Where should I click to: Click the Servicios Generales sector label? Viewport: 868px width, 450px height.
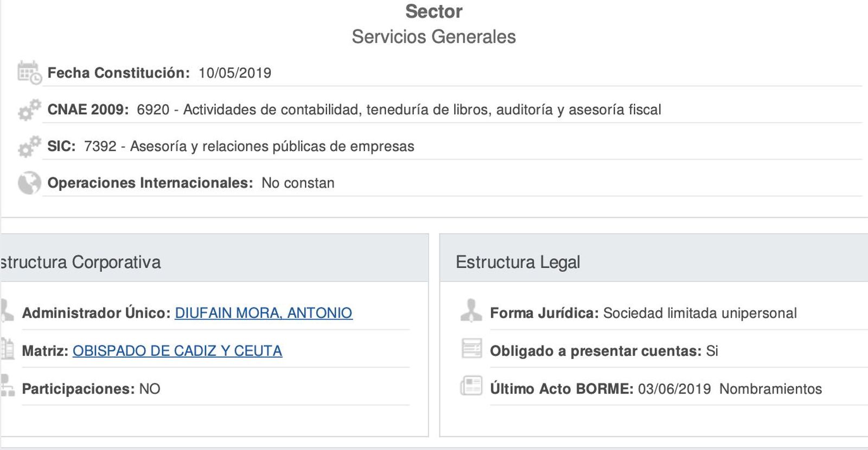pyautogui.click(x=434, y=37)
